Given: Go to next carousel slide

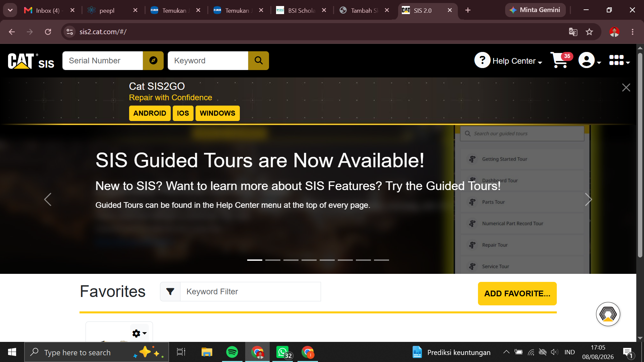Looking at the screenshot, I should (x=588, y=199).
